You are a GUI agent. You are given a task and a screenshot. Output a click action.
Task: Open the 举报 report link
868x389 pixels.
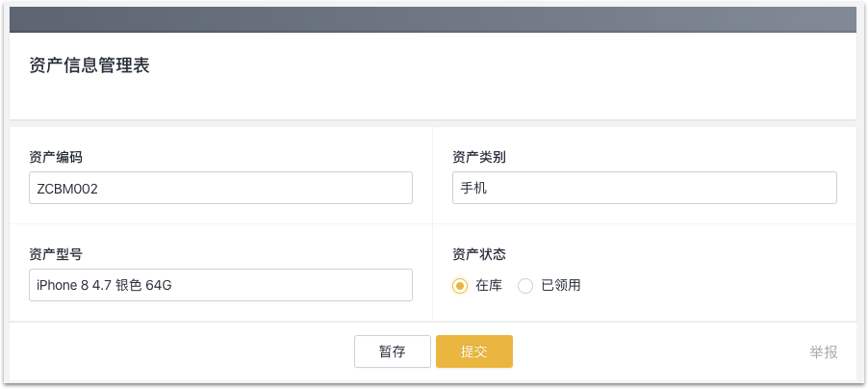point(824,352)
